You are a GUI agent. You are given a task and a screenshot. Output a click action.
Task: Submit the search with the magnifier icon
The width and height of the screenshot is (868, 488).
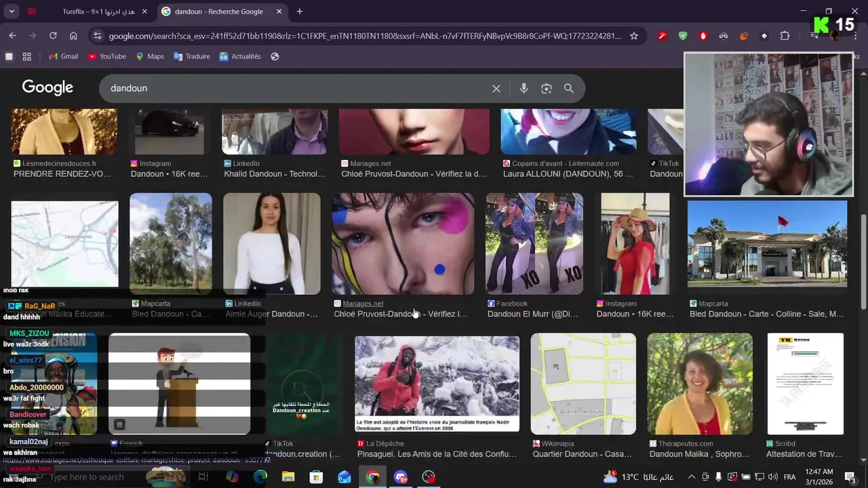[569, 89]
